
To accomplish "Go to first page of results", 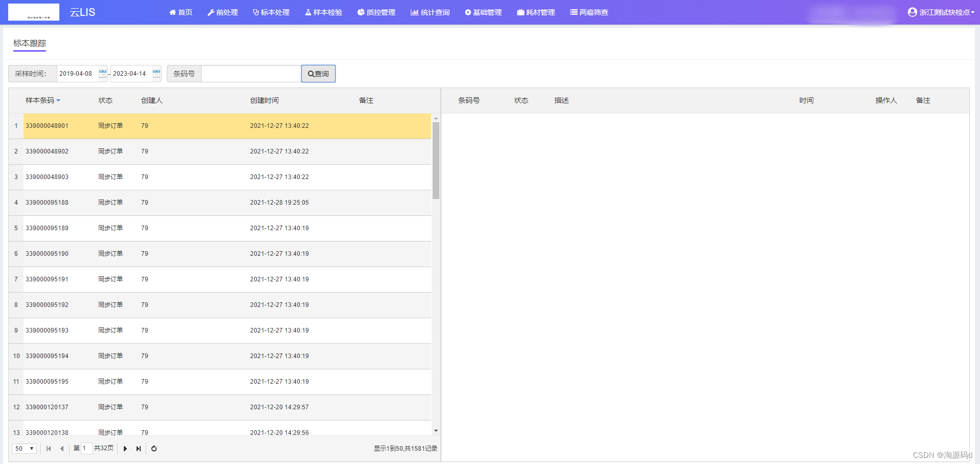I will (49, 449).
